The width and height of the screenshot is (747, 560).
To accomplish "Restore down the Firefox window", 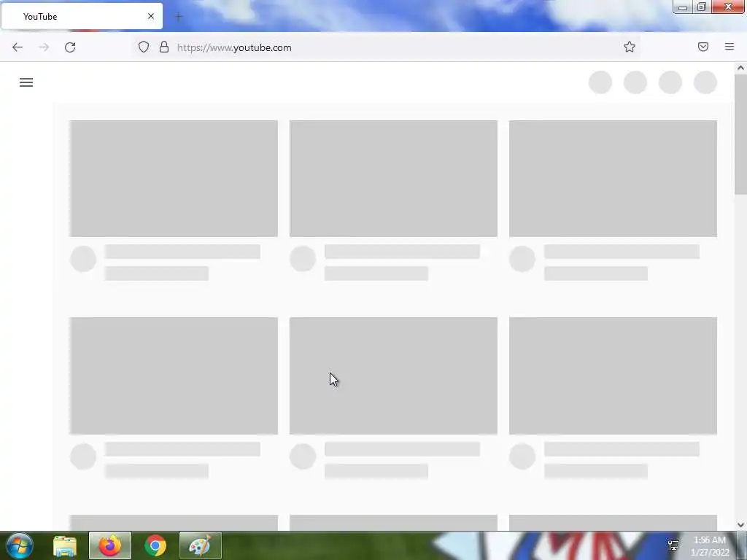I will coord(702,7).
